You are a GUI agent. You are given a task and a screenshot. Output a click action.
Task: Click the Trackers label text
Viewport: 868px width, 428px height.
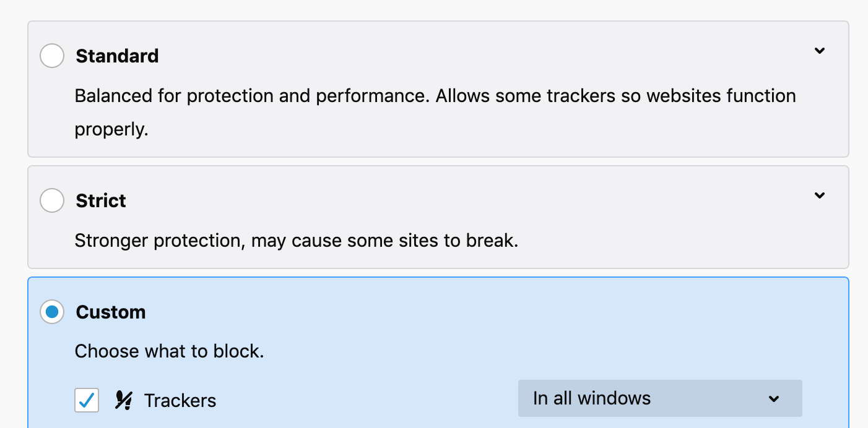point(180,401)
